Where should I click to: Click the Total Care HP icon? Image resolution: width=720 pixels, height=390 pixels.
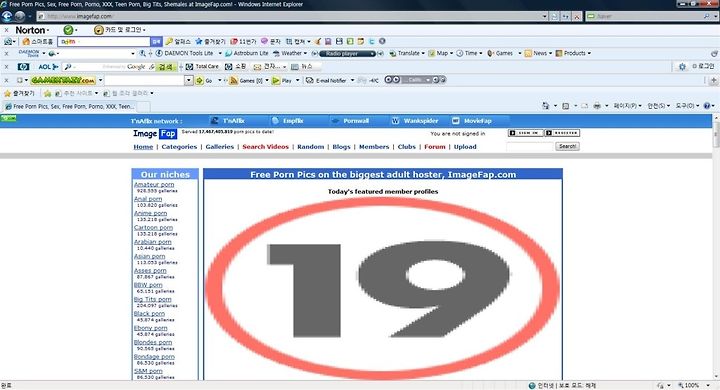[189, 67]
